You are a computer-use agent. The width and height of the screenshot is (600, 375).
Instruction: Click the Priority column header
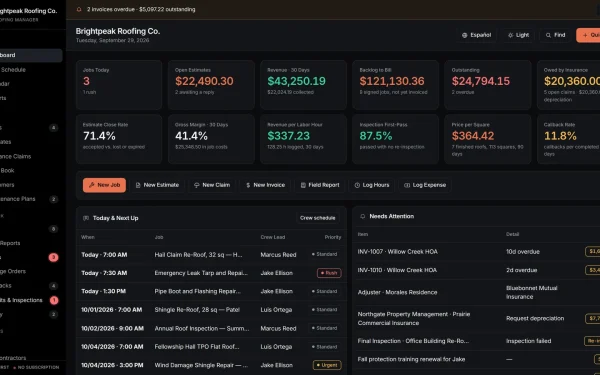333,237
